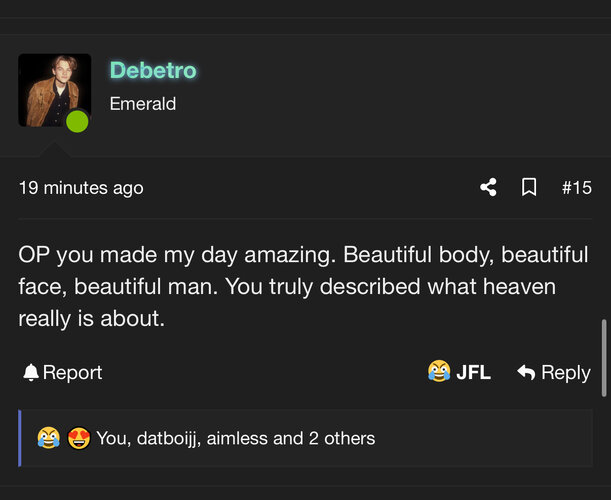Bookmark this post with the bookmark icon
Viewport: 611px width, 500px height.
tap(529, 187)
